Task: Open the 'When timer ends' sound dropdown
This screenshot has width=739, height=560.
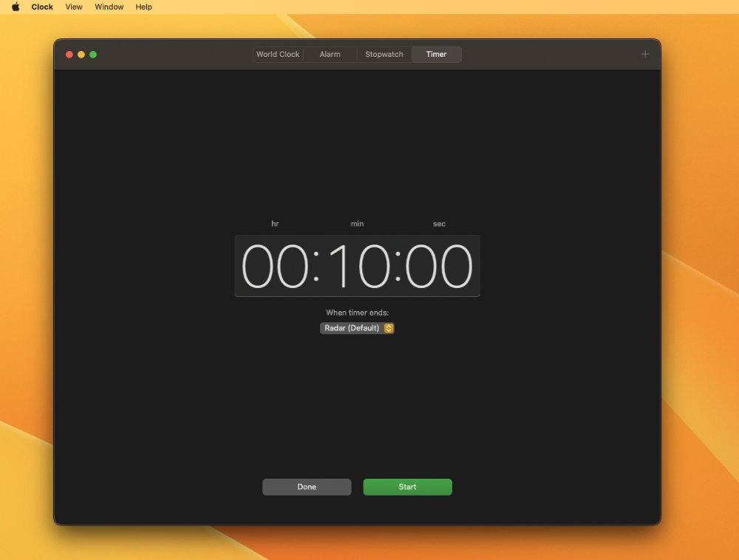Action: 357,328
